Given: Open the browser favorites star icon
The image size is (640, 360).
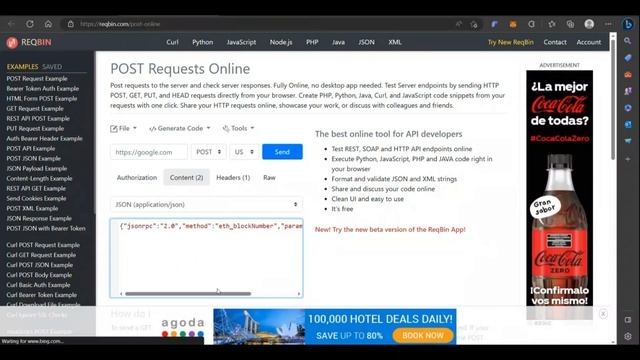Looking at the screenshot, I should click(x=552, y=24).
